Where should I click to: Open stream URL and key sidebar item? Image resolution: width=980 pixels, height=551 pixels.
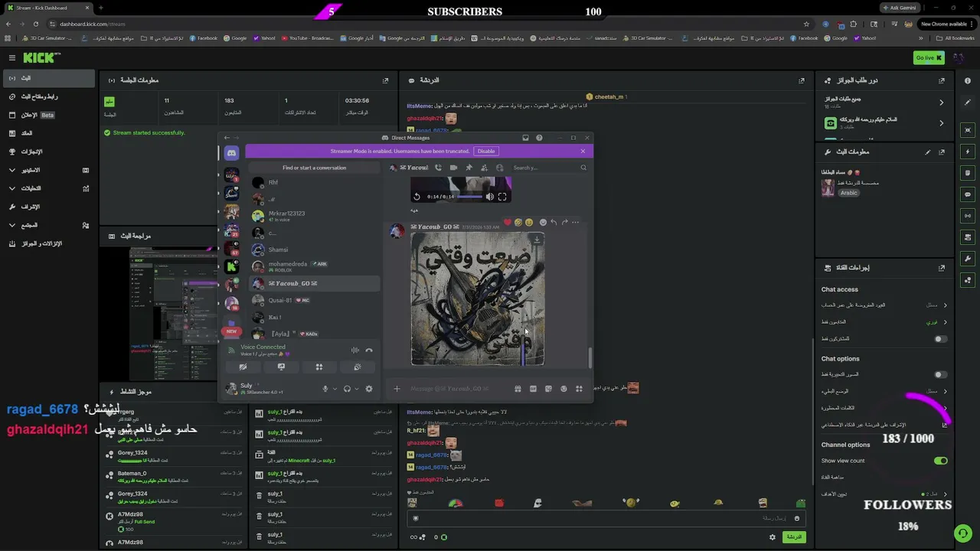pyautogui.click(x=47, y=96)
